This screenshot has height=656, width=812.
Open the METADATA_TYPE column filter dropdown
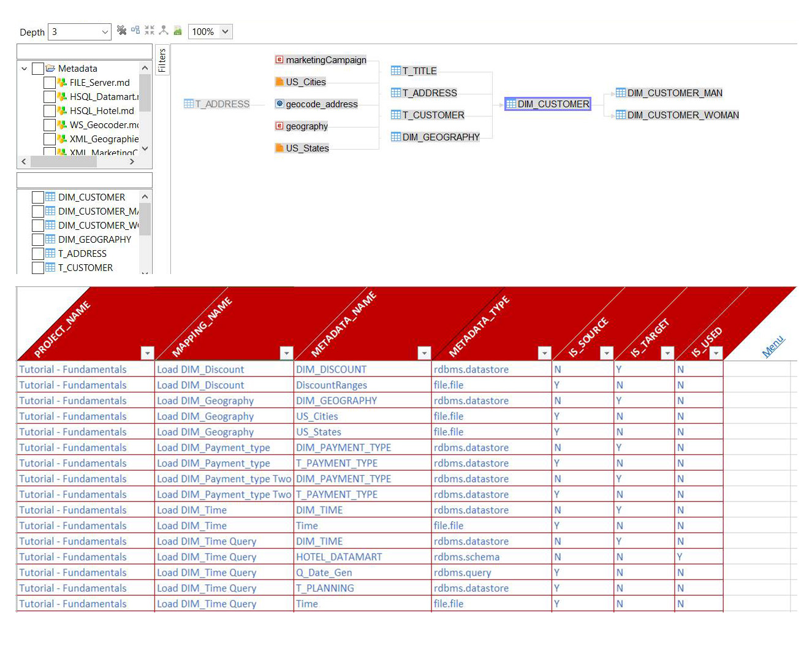click(544, 353)
